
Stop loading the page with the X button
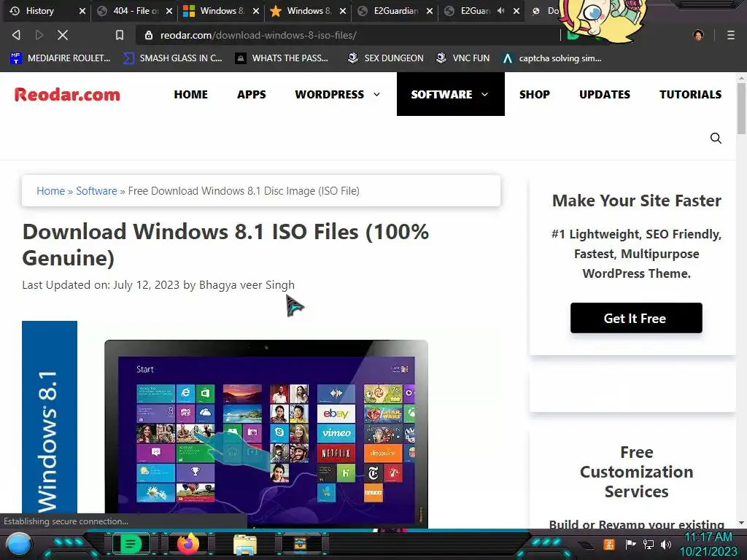point(63,35)
